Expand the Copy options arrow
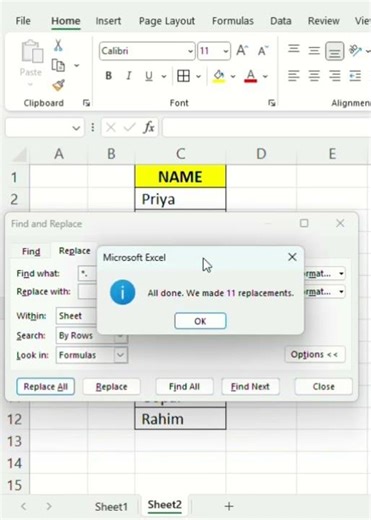This screenshot has width=371, height=520. 77,65
